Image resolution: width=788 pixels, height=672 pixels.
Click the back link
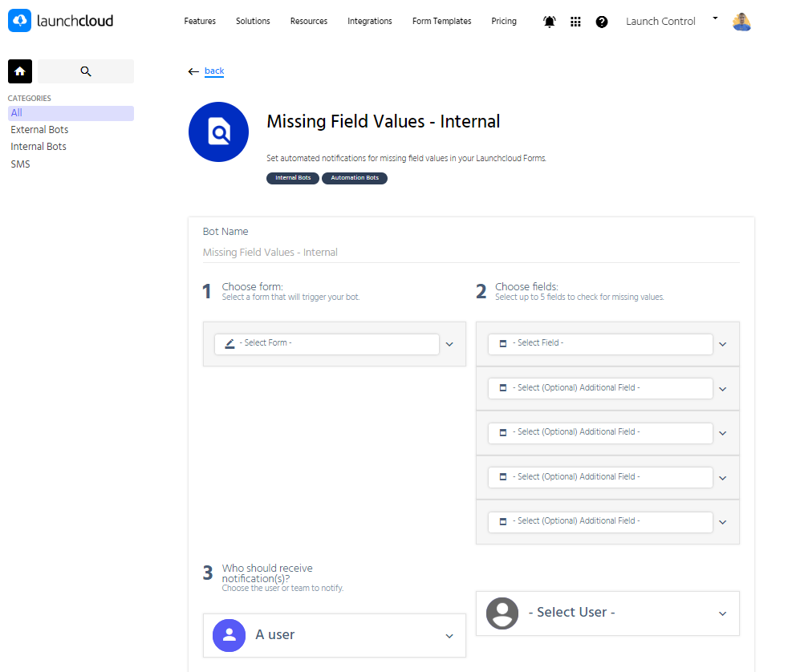pyautogui.click(x=214, y=71)
